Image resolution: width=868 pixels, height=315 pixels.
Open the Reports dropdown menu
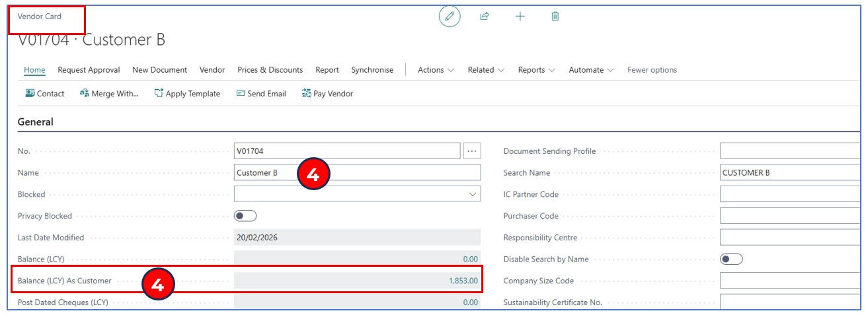click(536, 70)
